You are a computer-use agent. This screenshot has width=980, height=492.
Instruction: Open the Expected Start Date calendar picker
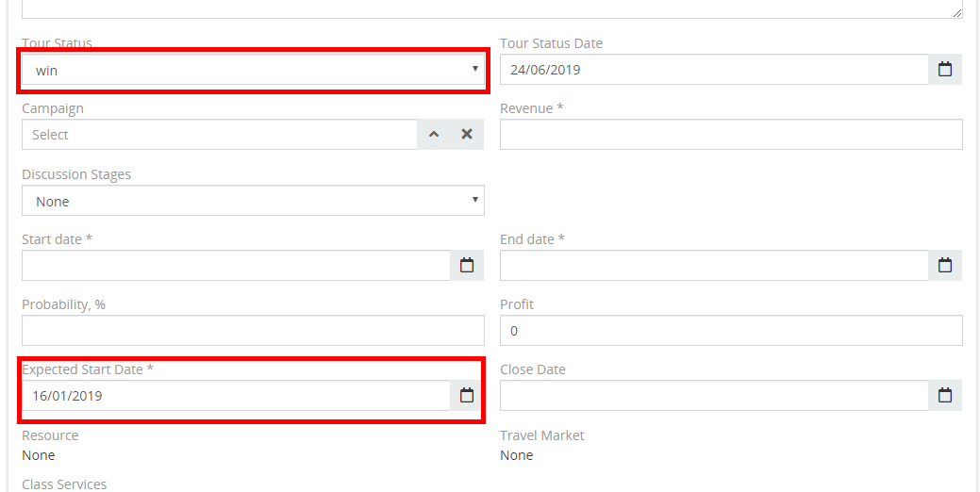[x=467, y=396]
